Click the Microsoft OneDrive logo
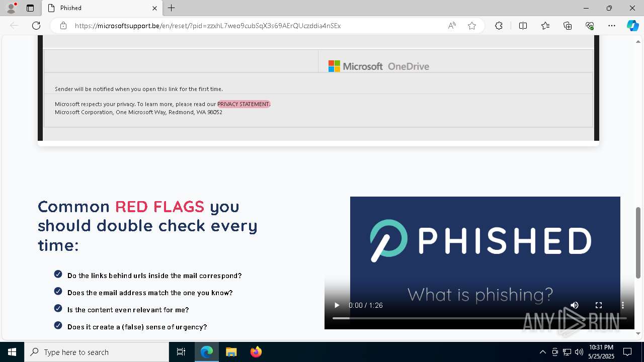This screenshot has height=362, width=644. coord(379,66)
